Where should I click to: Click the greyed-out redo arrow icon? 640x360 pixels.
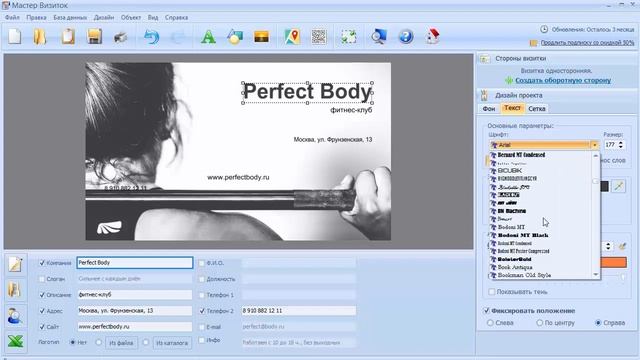click(x=178, y=37)
